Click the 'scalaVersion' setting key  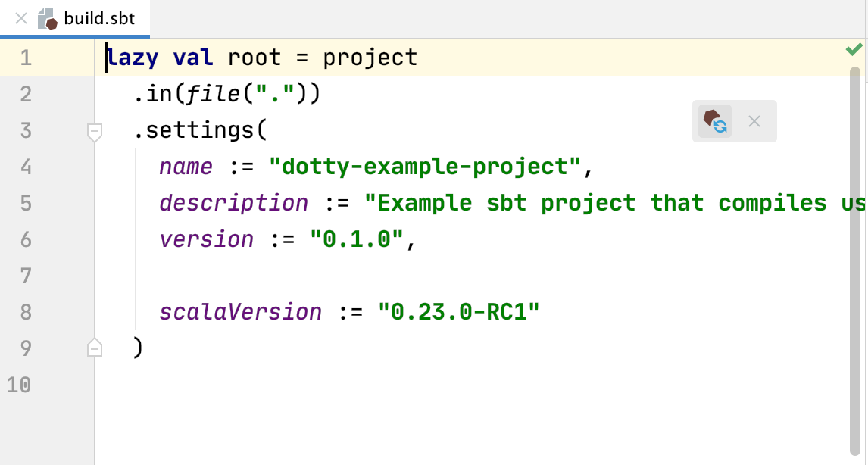pyautogui.click(x=240, y=312)
